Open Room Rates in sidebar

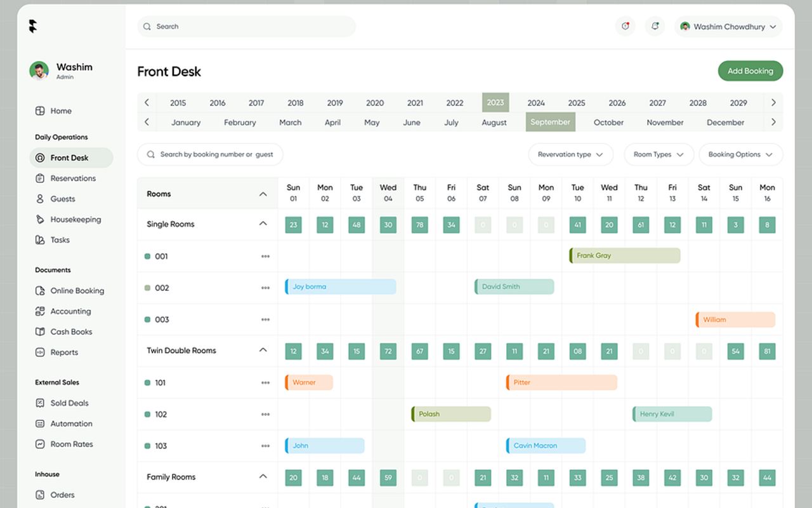tap(71, 444)
